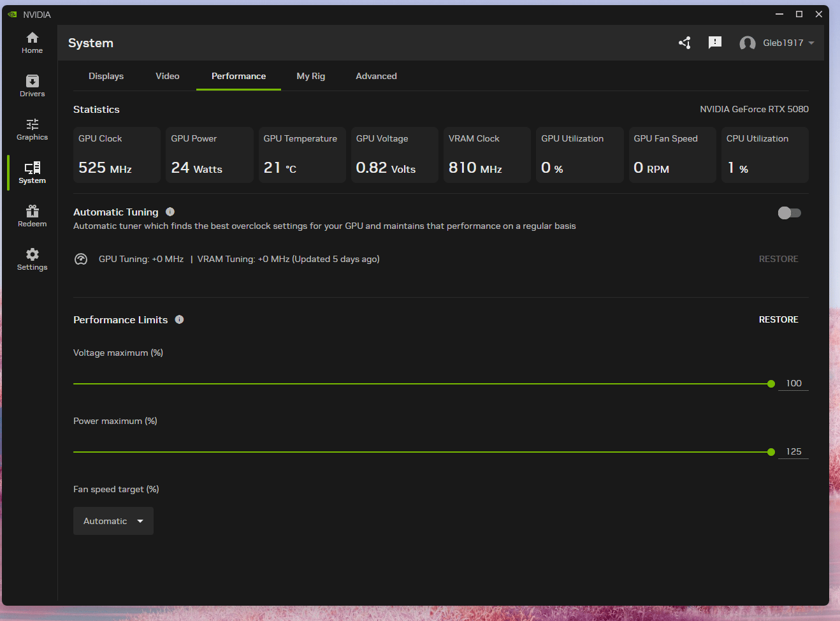Open the Fan speed target Automatic dropdown
This screenshot has height=621, width=840.
(113, 521)
